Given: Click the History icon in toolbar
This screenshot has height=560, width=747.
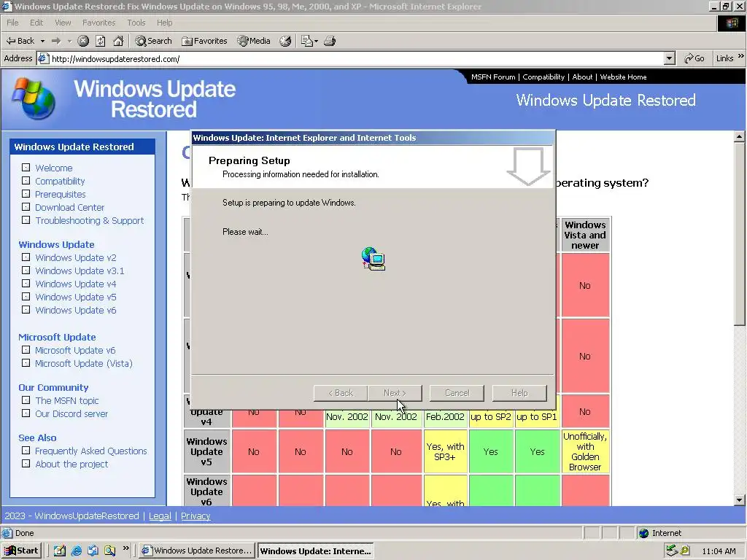Looking at the screenshot, I should coord(285,41).
